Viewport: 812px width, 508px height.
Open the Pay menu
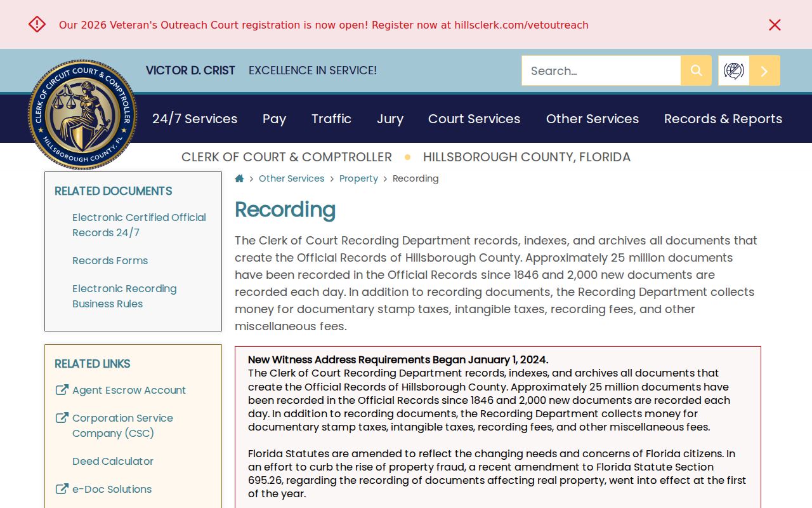point(274,119)
